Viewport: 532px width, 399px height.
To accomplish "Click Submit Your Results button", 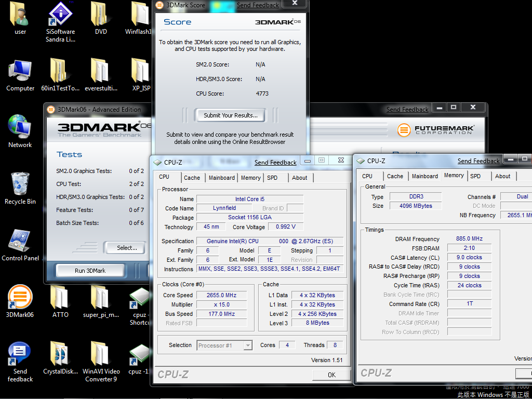I will [230, 115].
